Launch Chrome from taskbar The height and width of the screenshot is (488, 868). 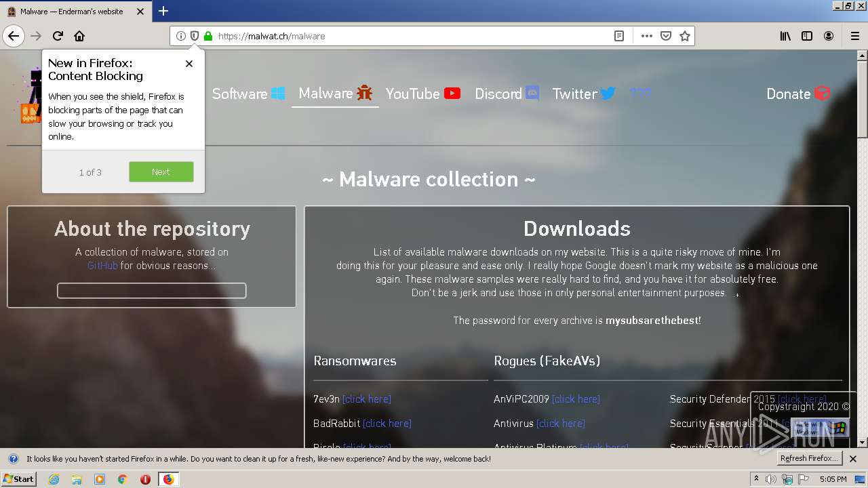(122, 479)
